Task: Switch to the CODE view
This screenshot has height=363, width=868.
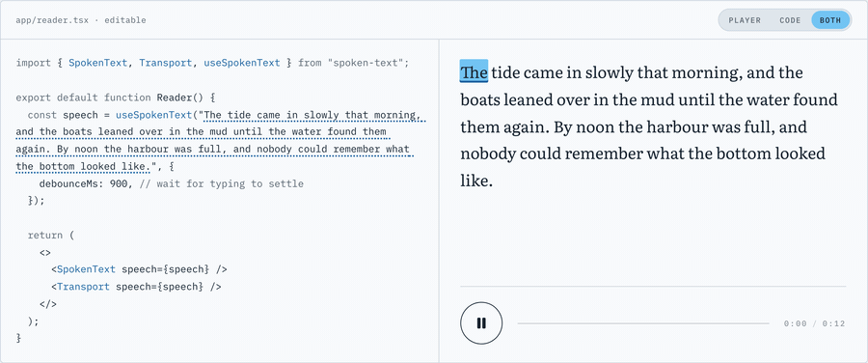Action: coord(790,20)
